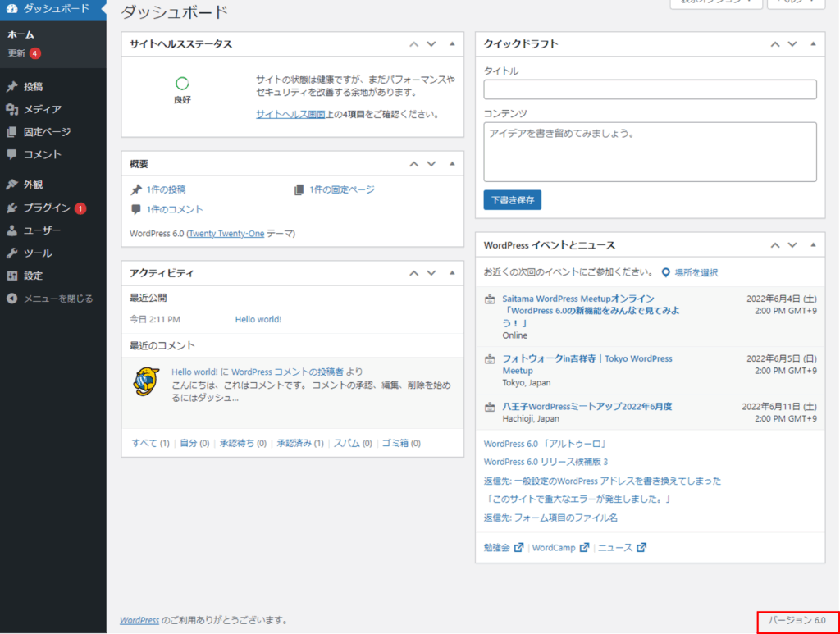Viewport: 840px width, 634px height.
Task: Click the event icon for フォトウォークin吉祥寺
Action: [490, 359]
